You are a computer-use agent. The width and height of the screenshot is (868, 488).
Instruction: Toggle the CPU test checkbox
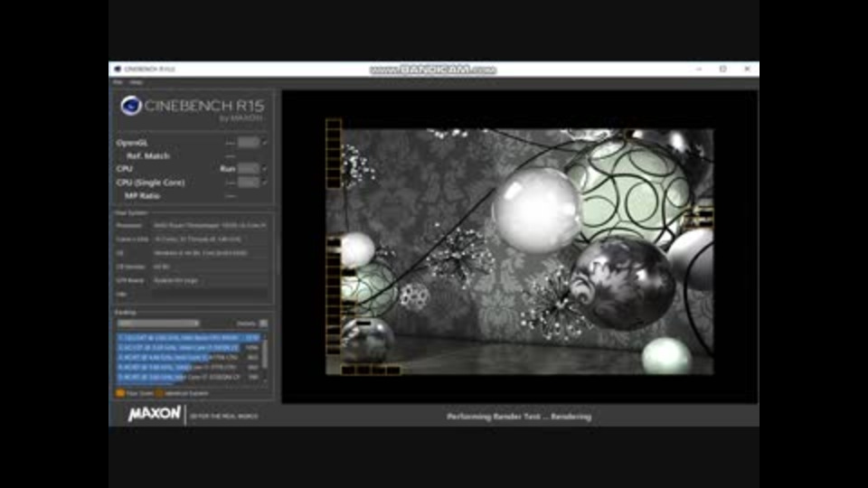click(265, 169)
